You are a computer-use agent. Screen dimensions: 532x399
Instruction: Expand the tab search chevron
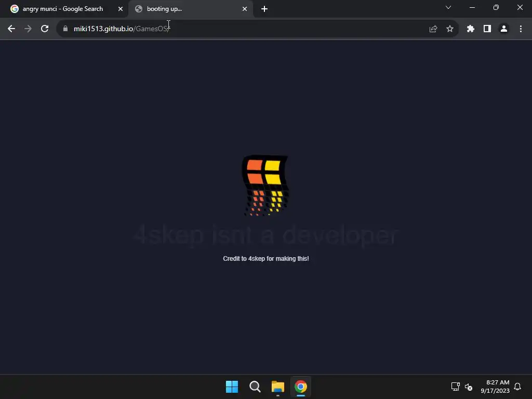coord(448,7)
